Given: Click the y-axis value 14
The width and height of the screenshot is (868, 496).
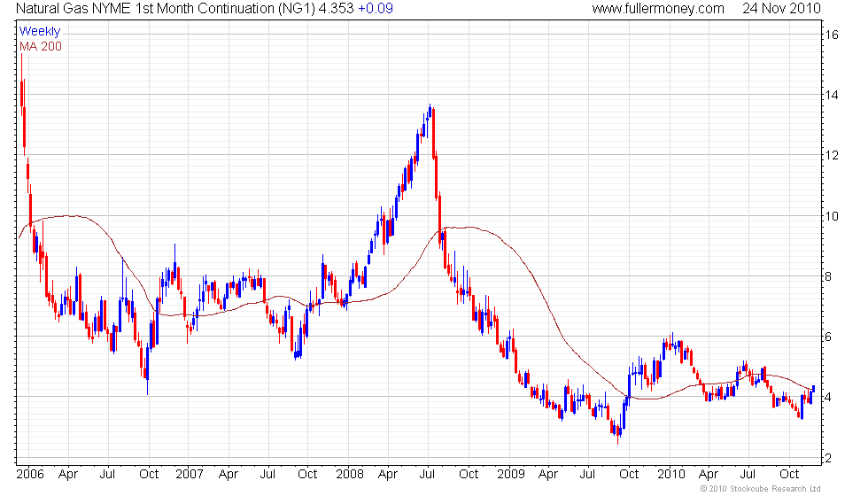Looking at the screenshot, I should click(x=832, y=96).
